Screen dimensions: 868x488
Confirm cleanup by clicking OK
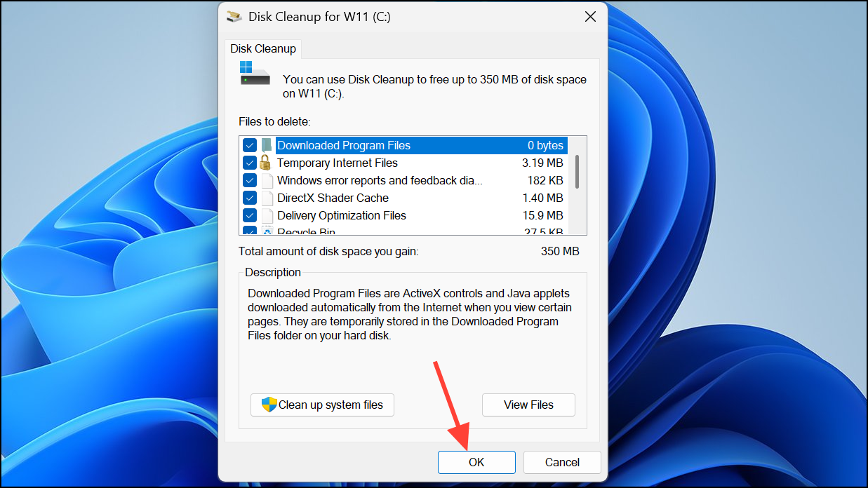[x=476, y=462]
